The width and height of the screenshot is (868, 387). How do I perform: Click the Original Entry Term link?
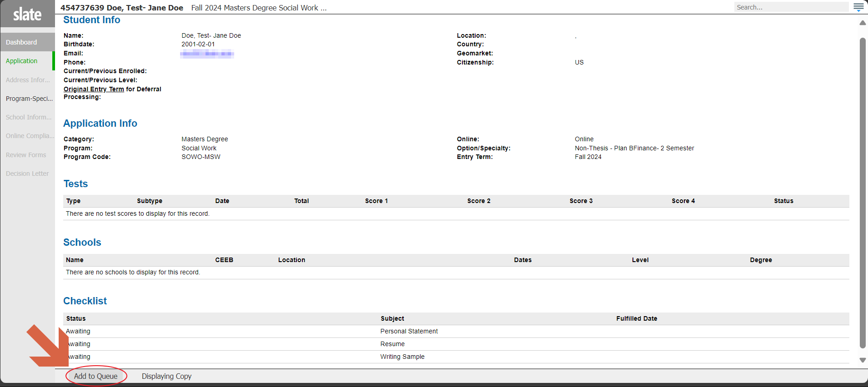94,89
